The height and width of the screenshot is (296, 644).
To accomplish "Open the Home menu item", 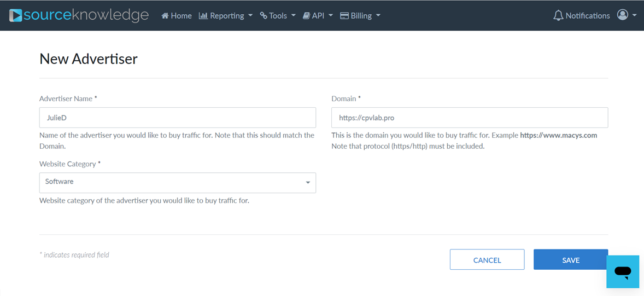I will pos(177,16).
